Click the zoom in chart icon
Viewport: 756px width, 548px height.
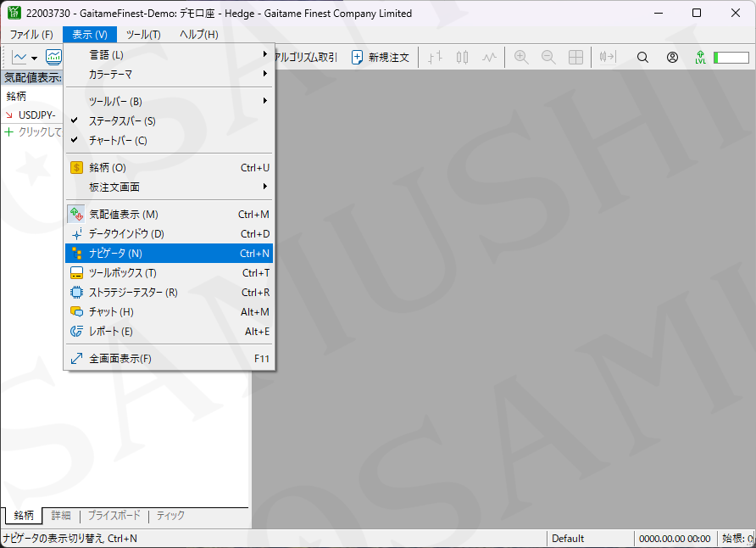coord(521,58)
